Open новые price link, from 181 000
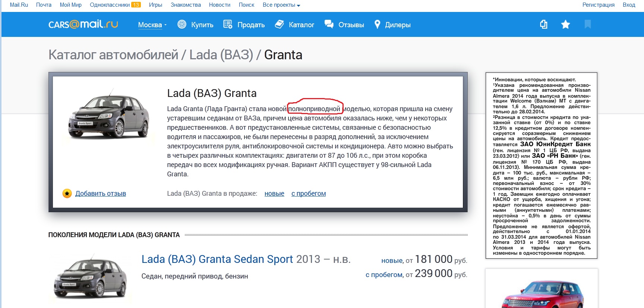 [392, 261]
